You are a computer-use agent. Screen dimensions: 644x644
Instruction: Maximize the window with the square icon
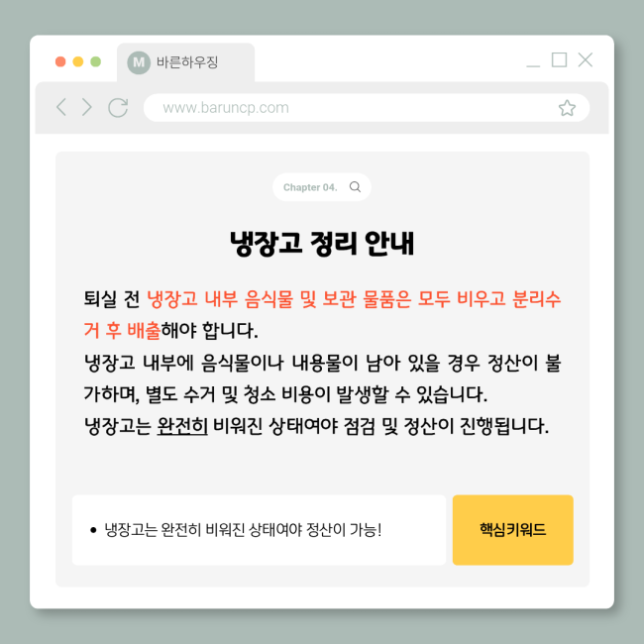coord(559,60)
